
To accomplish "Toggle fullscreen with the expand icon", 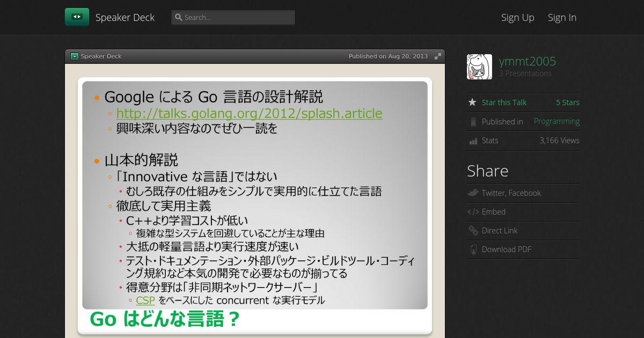I will click(x=438, y=56).
